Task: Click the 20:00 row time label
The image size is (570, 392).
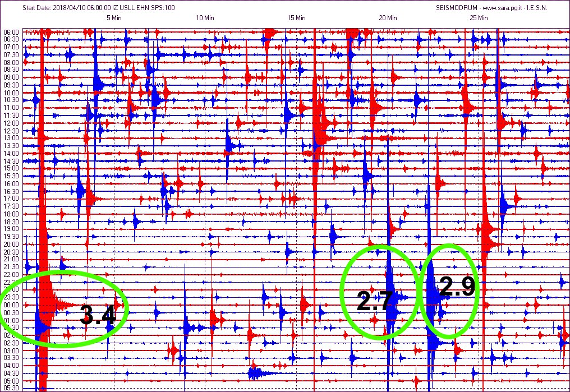Action: [12, 244]
